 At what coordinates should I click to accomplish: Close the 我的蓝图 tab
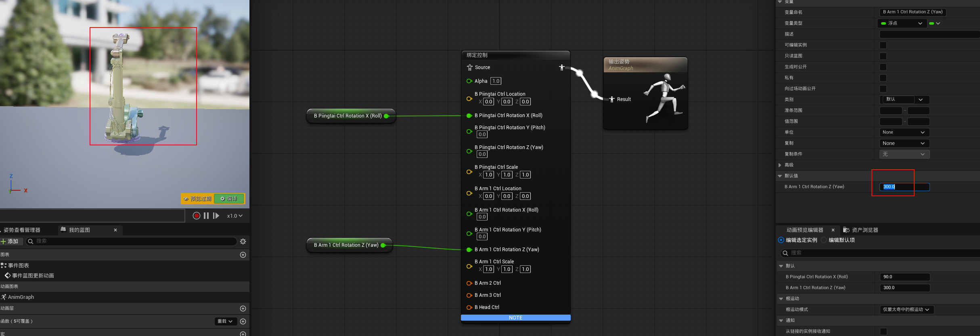pyautogui.click(x=115, y=230)
